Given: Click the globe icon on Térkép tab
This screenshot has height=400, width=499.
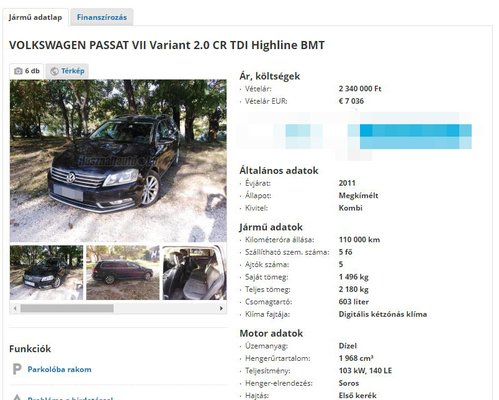Looking at the screenshot, I should click(54, 71).
